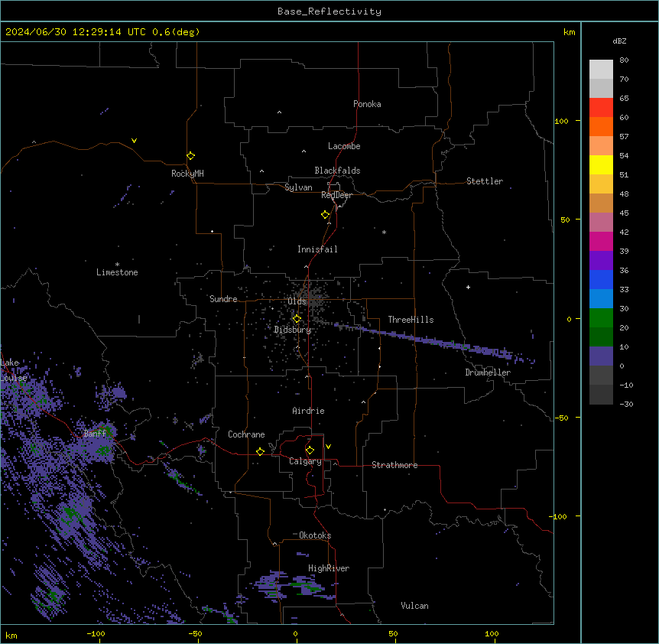Click the yellow diamond marker south of RedDeer
Viewport: 659px width, 644px height.
(326, 215)
